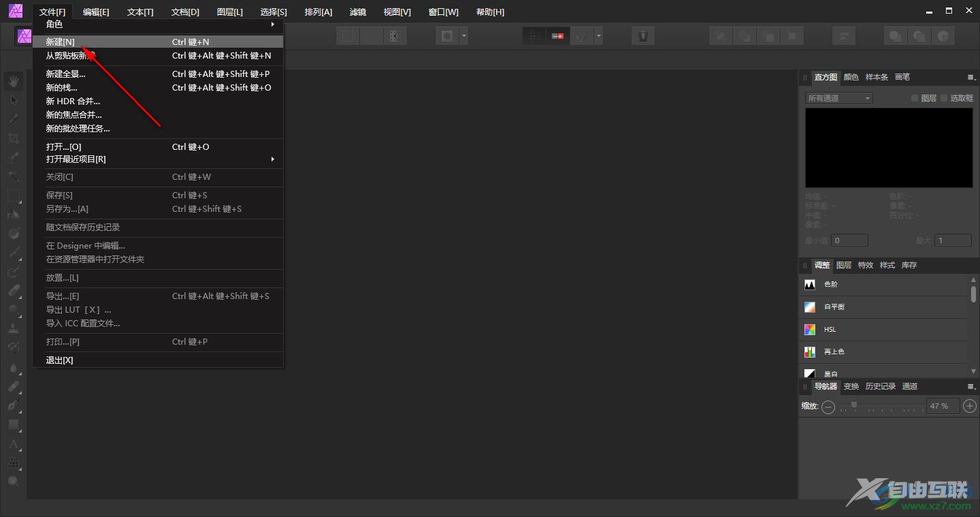Switch to the 历史记录 tab
This screenshot has height=517, width=980.
tap(881, 386)
